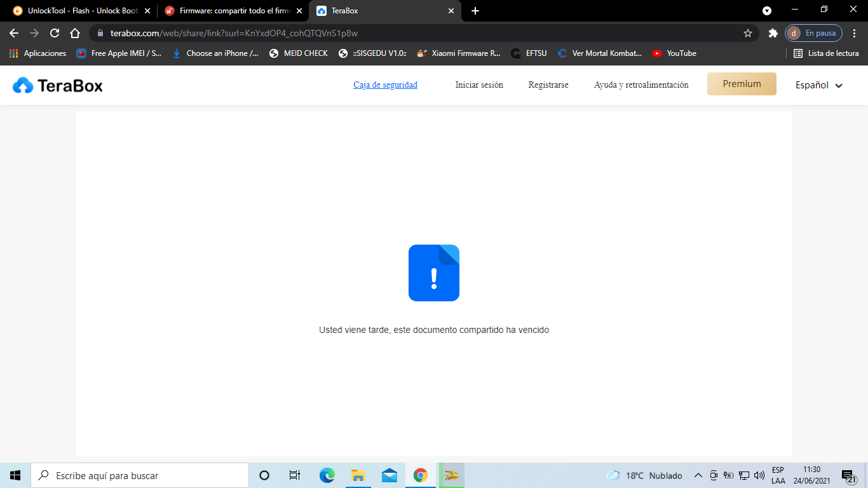Open the battery tray icon
This screenshot has width=868, height=488.
729,475
